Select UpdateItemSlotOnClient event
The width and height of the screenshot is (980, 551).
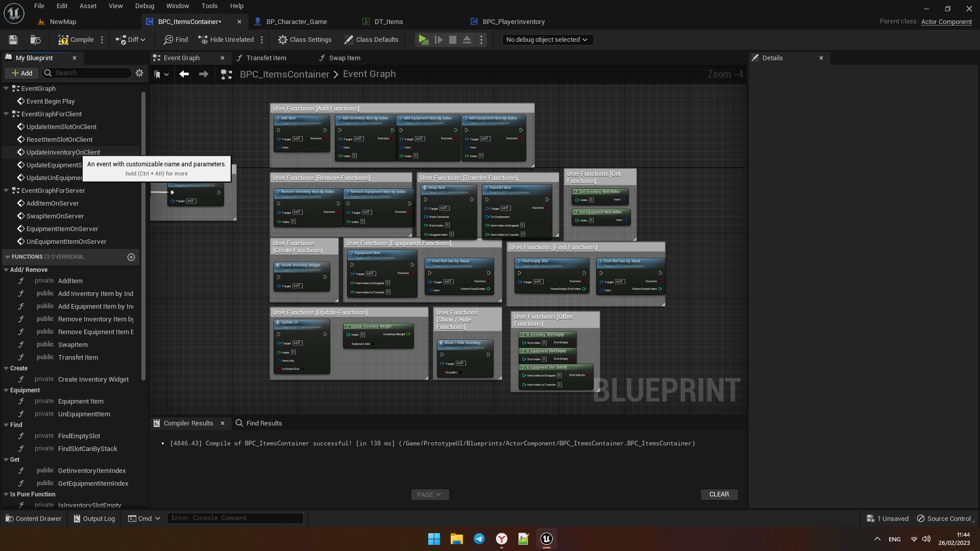[x=61, y=127]
